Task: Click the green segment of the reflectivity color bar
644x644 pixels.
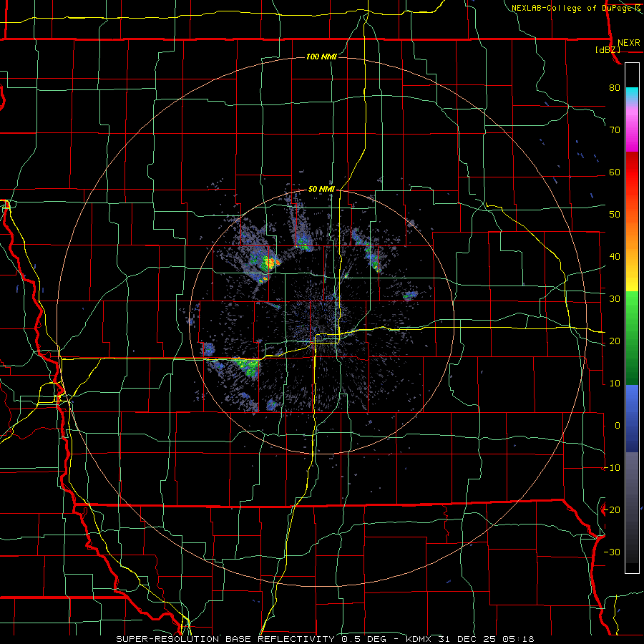Action: [x=632, y=338]
